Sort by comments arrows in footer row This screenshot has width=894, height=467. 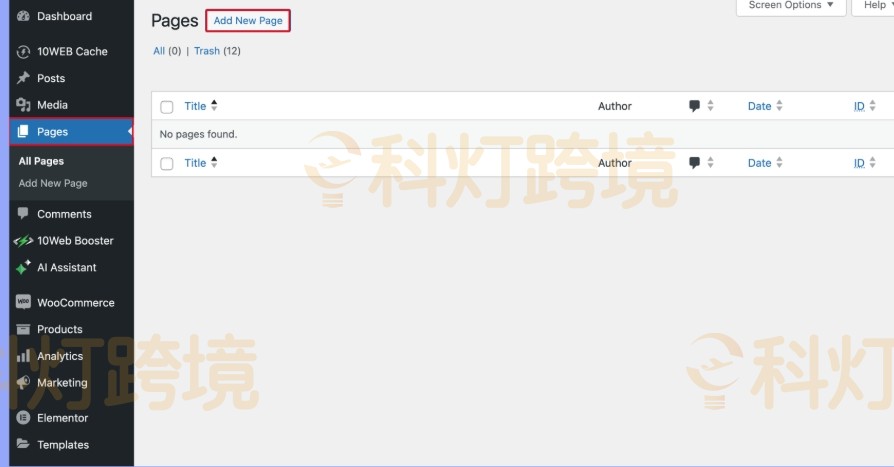(710, 163)
